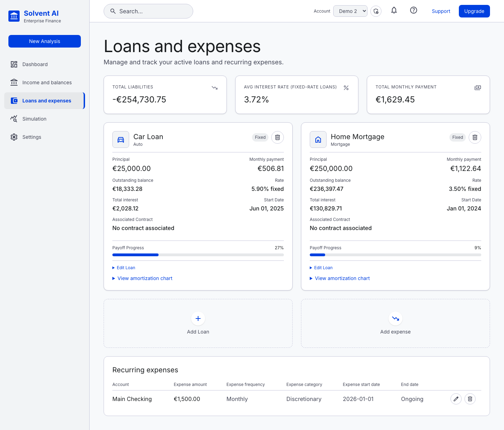Click the Add expense card label
This screenshot has height=430, width=504.
395,332
